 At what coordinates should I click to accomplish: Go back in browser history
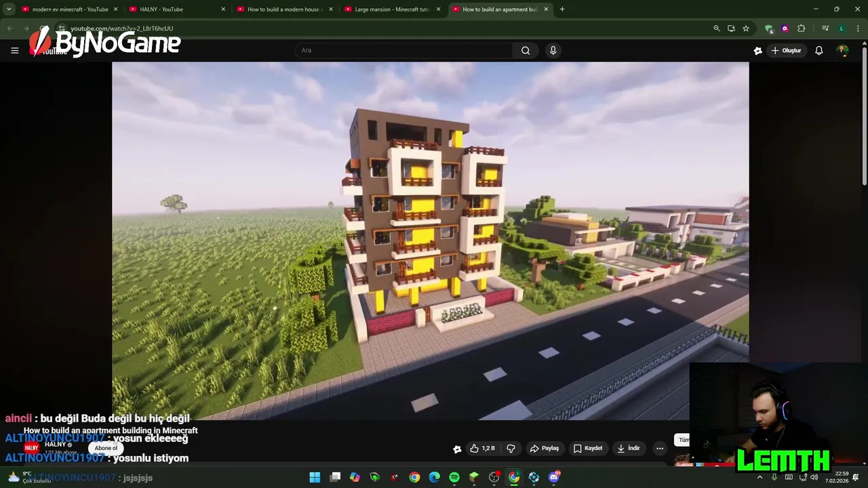click(9, 28)
